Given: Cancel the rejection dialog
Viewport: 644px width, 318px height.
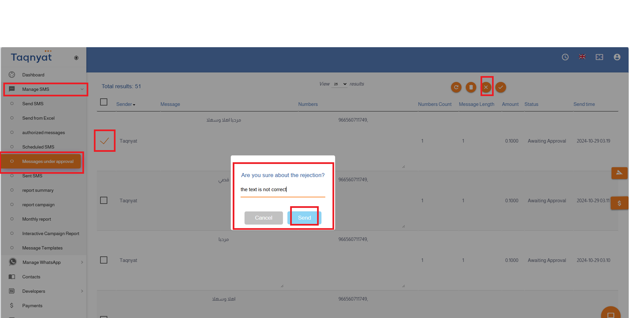Looking at the screenshot, I should point(264,218).
